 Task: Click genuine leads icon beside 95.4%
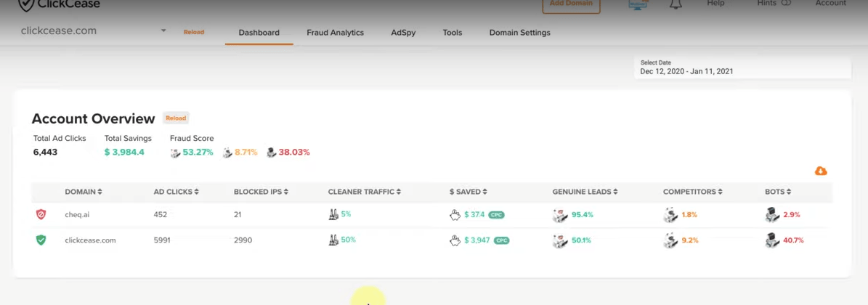point(560,215)
